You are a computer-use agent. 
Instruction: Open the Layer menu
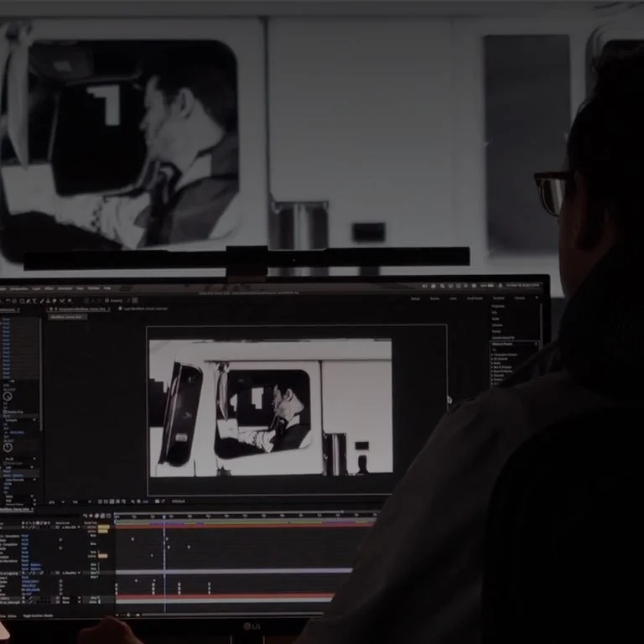[x=37, y=288]
